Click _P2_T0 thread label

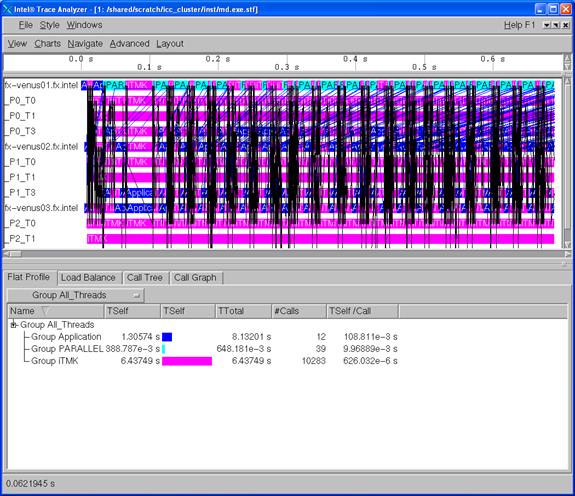click(21, 224)
